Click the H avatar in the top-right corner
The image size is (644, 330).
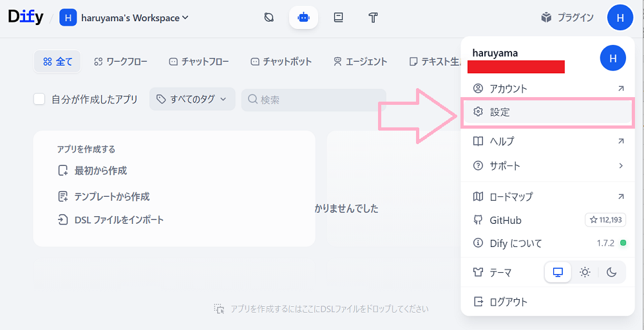pyautogui.click(x=620, y=17)
